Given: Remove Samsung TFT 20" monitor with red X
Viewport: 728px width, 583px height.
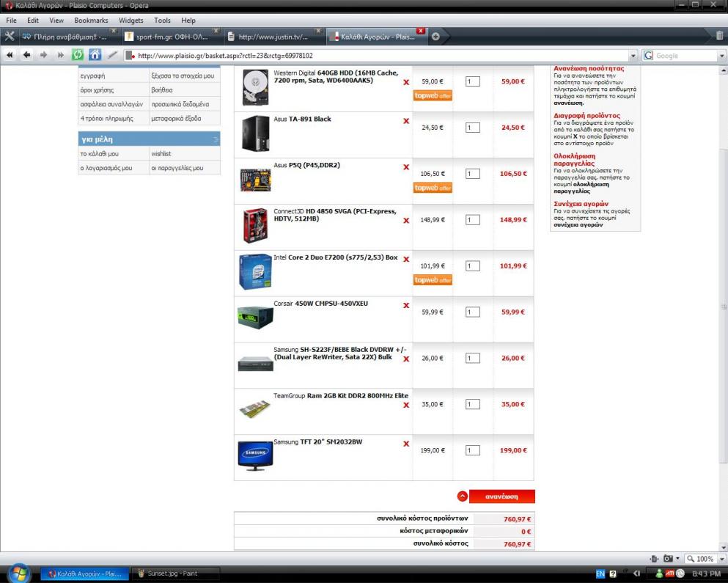Looking at the screenshot, I should 406,444.
